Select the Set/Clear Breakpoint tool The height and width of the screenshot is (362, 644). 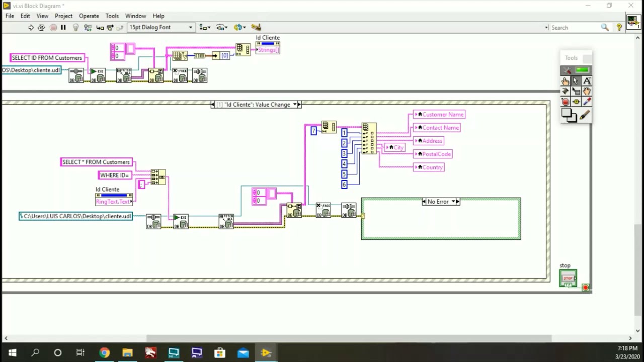[x=566, y=102]
